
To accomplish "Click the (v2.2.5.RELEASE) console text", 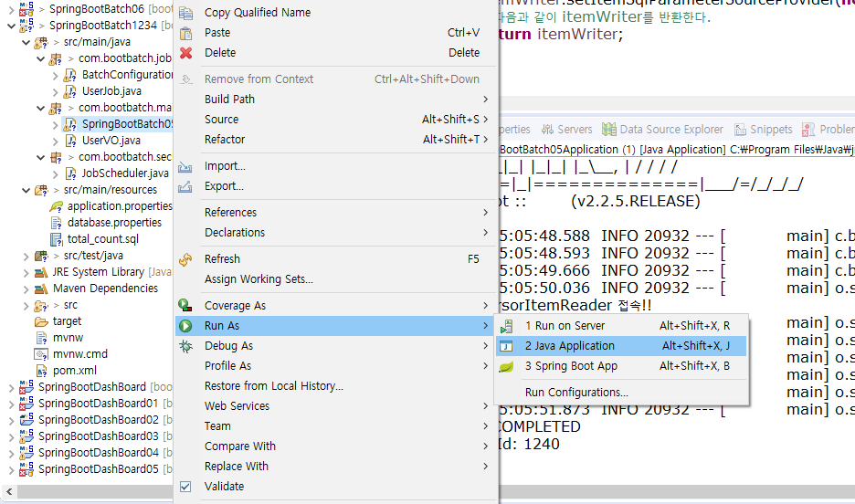I will coord(635,202).
